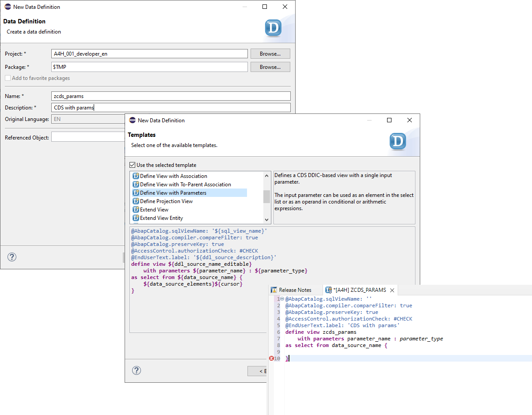Image resolution: width=532 pixels, height=415 pixels.
Task: Click the template preview code area
Action: pos(272,279)
